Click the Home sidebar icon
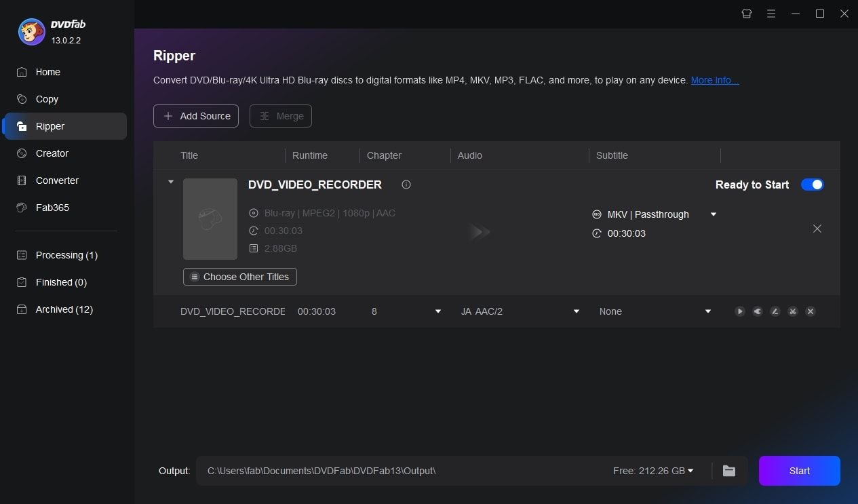The width and height of the screenshot is (858, 504). point(22,72)
